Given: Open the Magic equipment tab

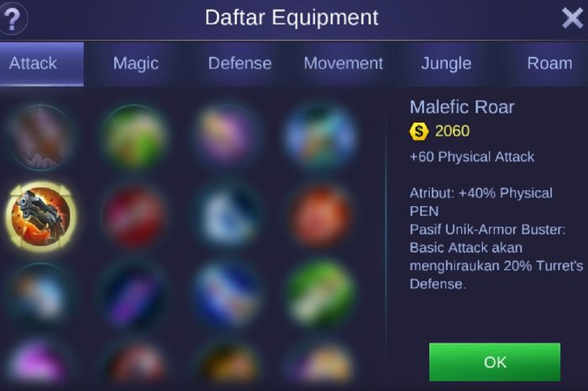Looking at the screenshot, I should pyautogui.click(x=136, y=64).
